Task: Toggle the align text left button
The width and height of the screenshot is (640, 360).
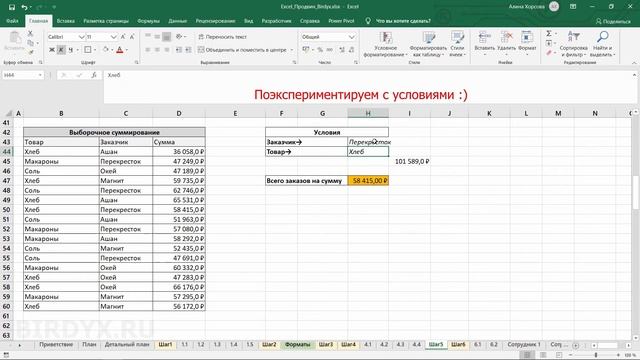Action: pos(148,50)
